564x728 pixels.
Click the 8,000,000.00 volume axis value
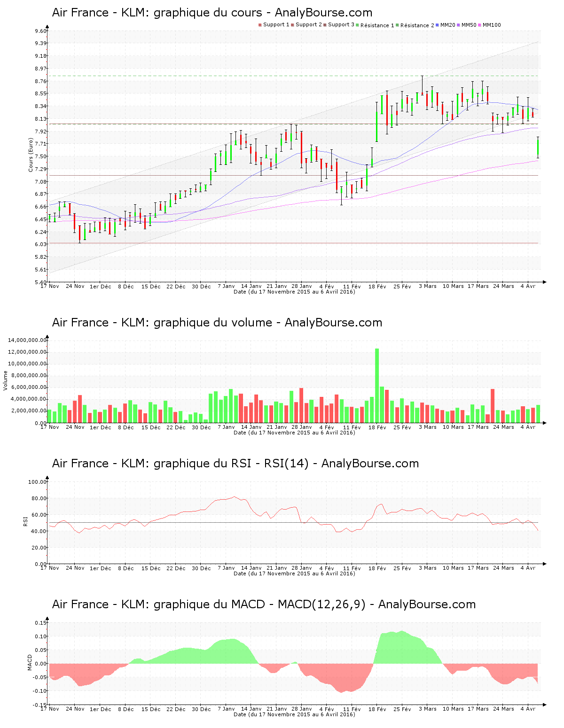pyautogui.click(x=29, y=375)
